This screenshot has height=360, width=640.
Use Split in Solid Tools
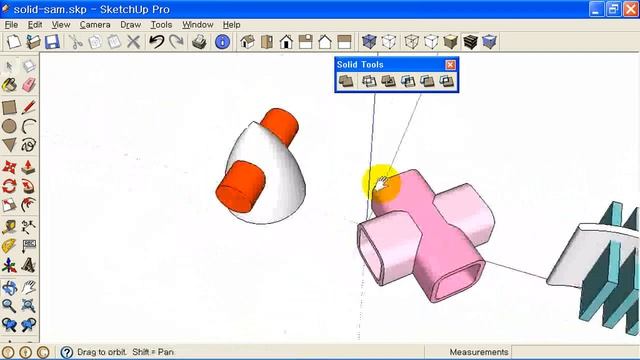click(x=447, y=81)
